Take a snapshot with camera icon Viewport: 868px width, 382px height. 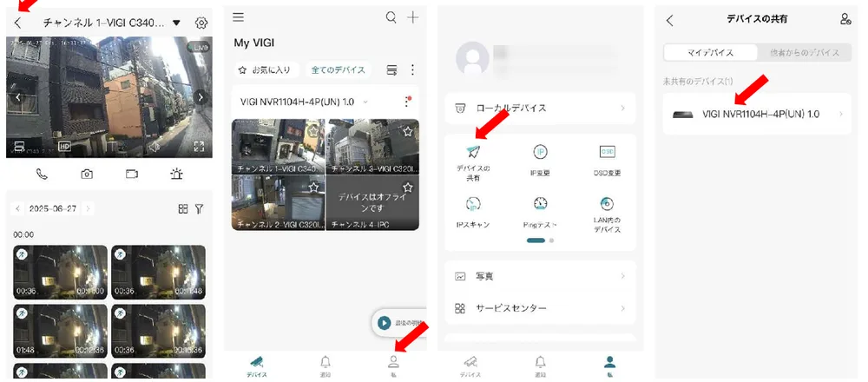(x=87, y=174)
